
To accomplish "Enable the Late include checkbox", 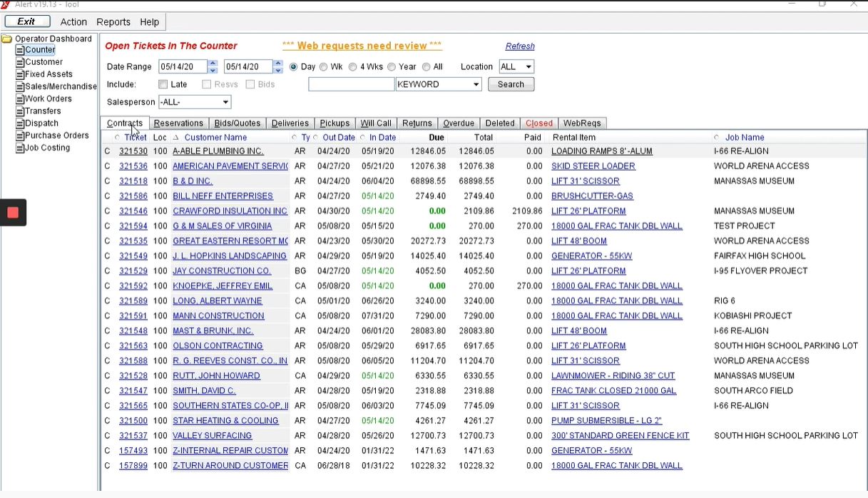I will click(163, 84).
